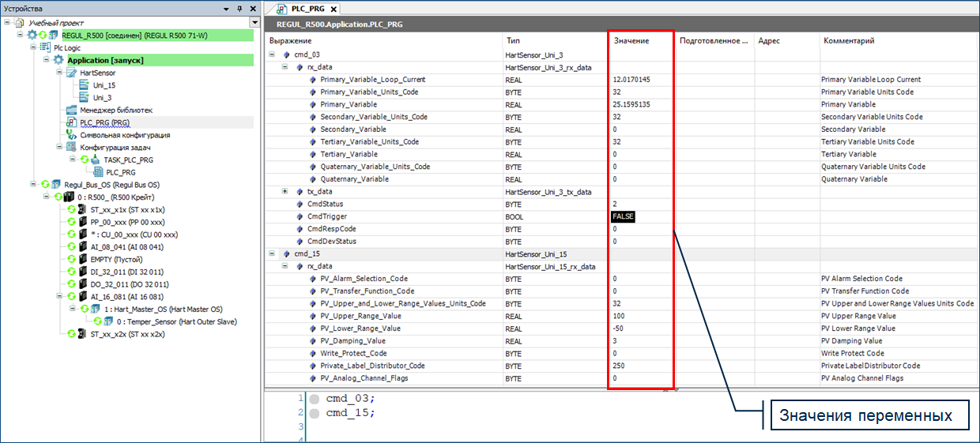
Task: Click the Значение column header
Action: click(631, 40)
